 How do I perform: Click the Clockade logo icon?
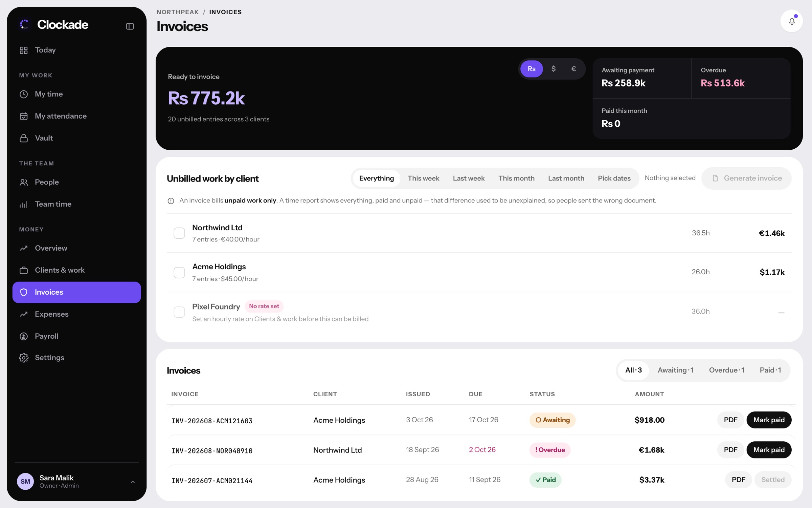pos(25,24)
